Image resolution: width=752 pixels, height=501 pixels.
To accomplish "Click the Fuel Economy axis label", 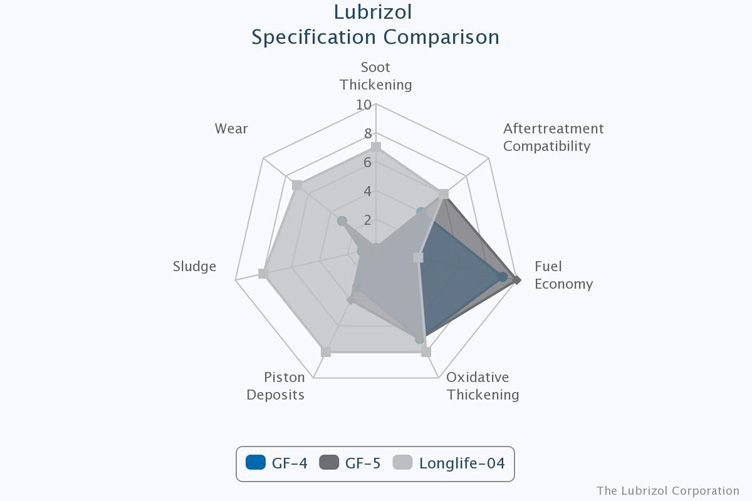I will 563,275.
